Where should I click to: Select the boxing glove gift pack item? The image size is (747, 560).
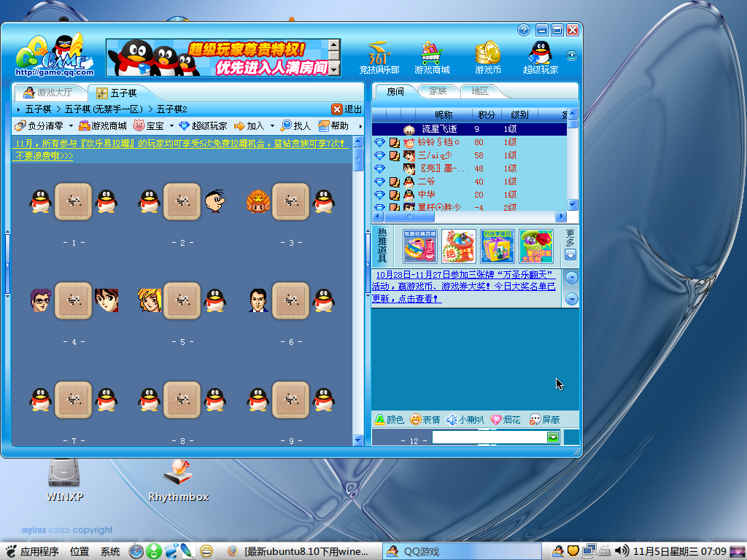(x=536, y=246)
